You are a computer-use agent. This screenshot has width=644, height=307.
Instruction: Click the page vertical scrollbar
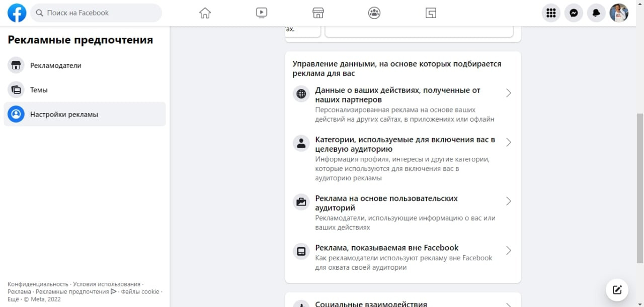click(x=640, y=188)
